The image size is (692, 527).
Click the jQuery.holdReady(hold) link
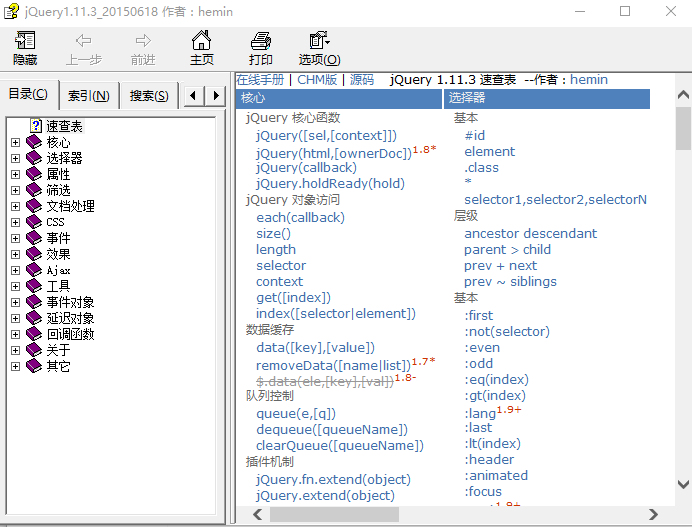[330, 183]
